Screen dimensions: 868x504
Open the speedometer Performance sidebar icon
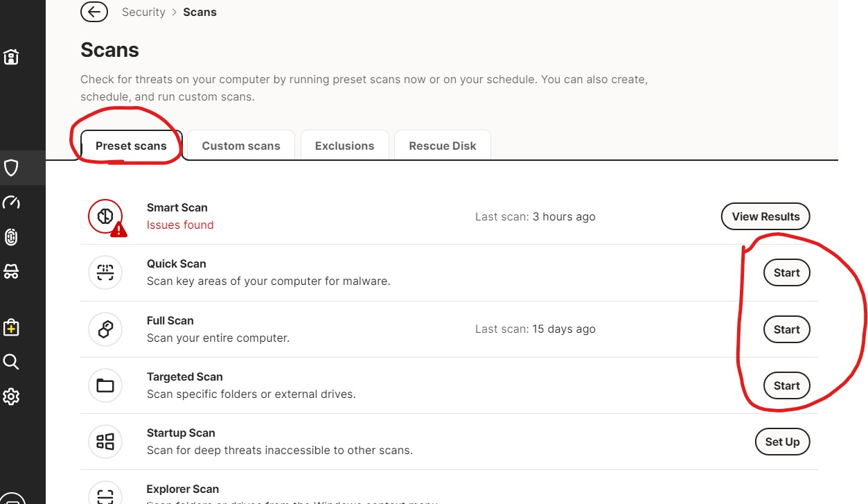click(11, 202)
